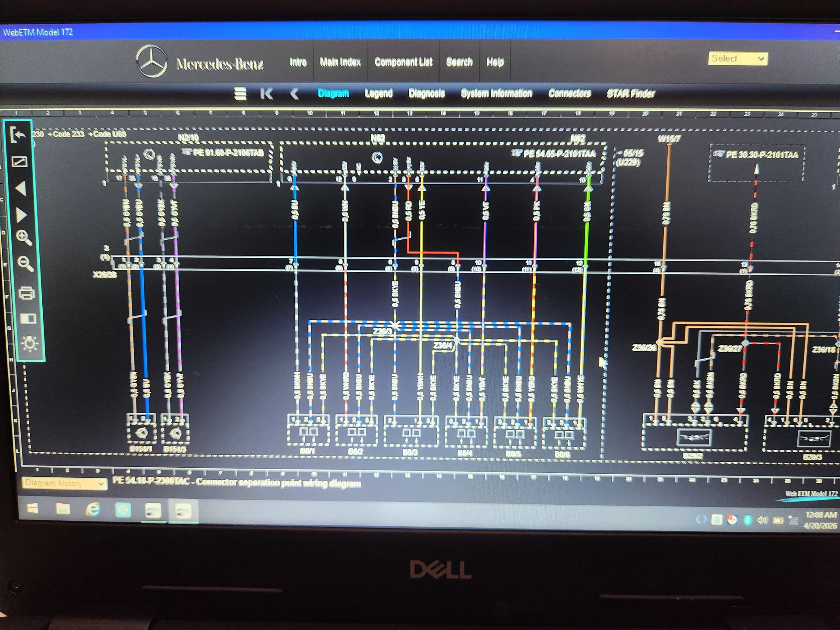Image resolution: width=840 pixels, height=630 pixels.
Task: Follow the PE 91.60-P-2105TAB diagram link
Action: pyautogui.click(x=228, y=152)
